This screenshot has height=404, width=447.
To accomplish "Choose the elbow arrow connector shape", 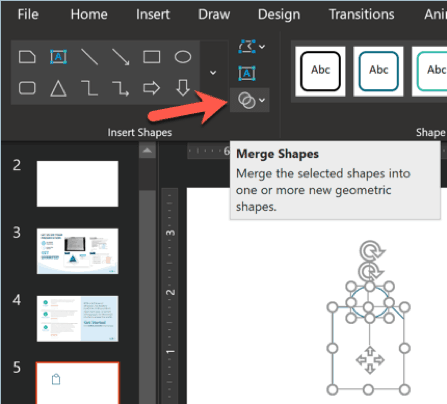I will click(121, 88).
